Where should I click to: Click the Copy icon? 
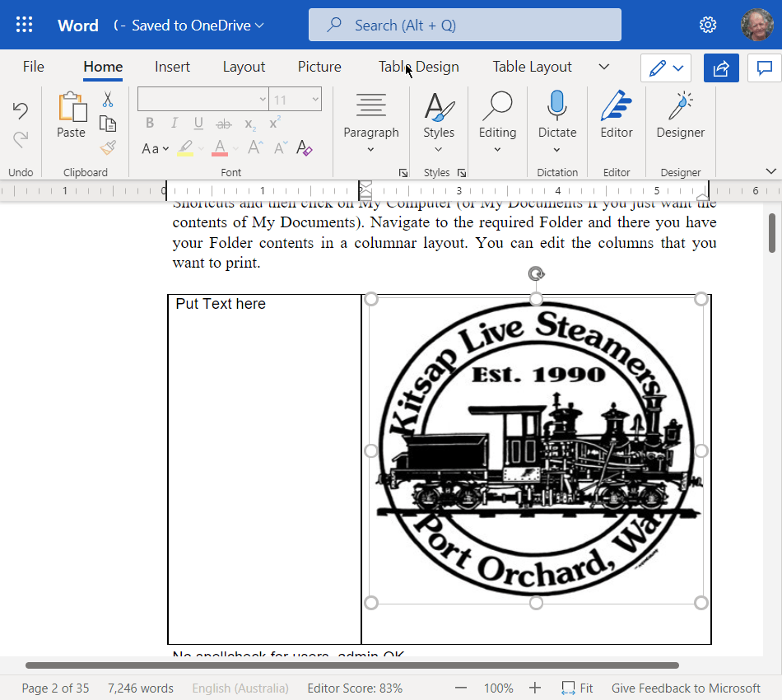tap(108, 124)
